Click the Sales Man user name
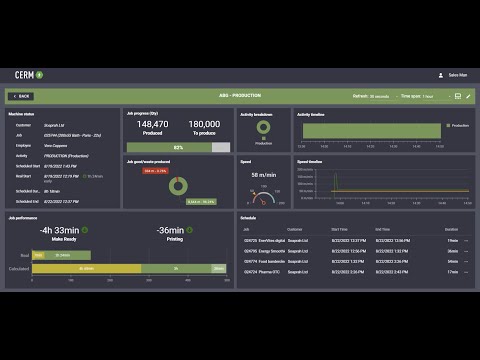The image size is (480, 360). [458, 75]
